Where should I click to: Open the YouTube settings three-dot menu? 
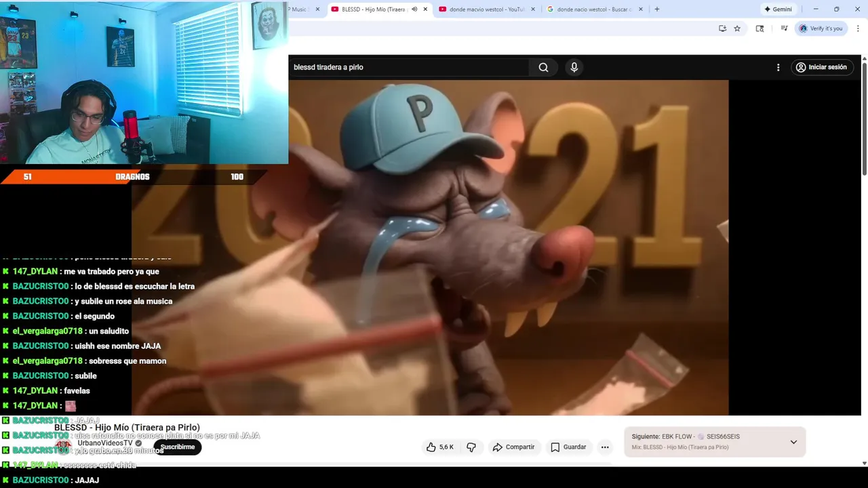(x=778, y=67)
